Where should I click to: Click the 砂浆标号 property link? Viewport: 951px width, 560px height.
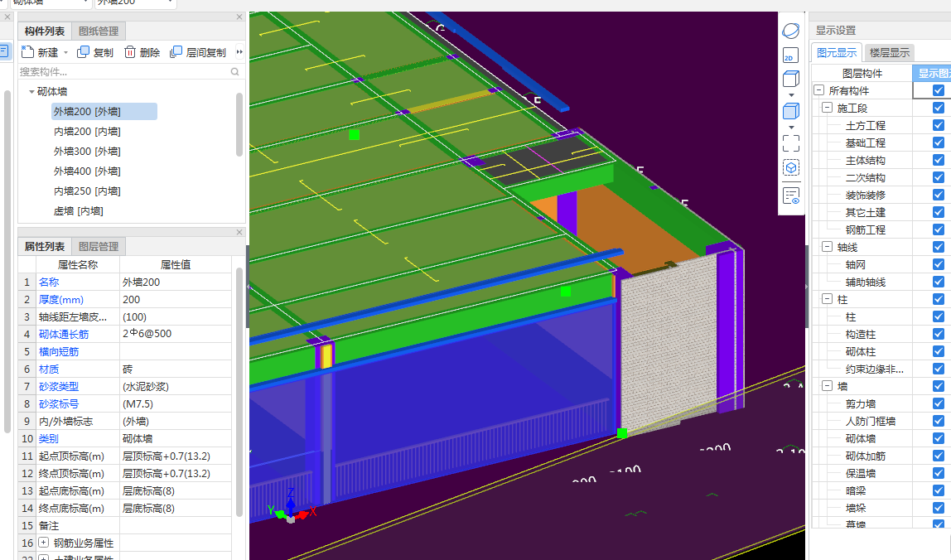pyautogui.click(x=59, y=404)
